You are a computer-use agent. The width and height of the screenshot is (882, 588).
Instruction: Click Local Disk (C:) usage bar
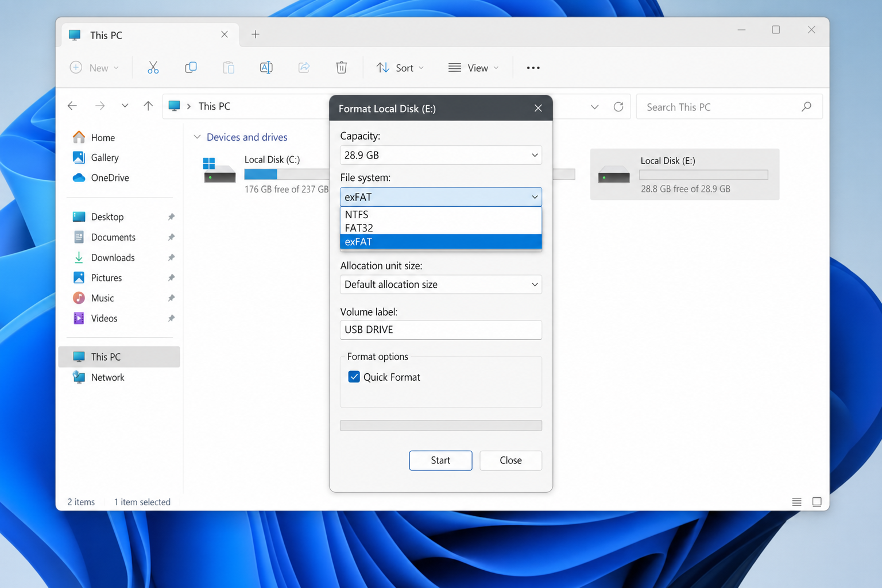point(287,174)
